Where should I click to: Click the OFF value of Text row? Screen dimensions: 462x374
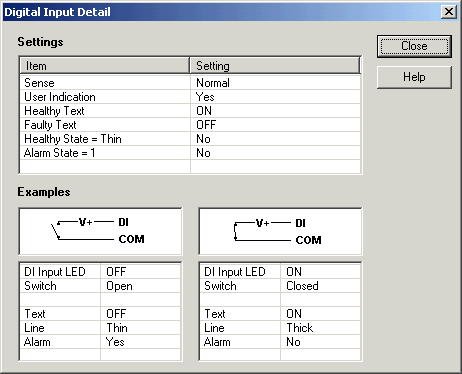click(116, 314)
